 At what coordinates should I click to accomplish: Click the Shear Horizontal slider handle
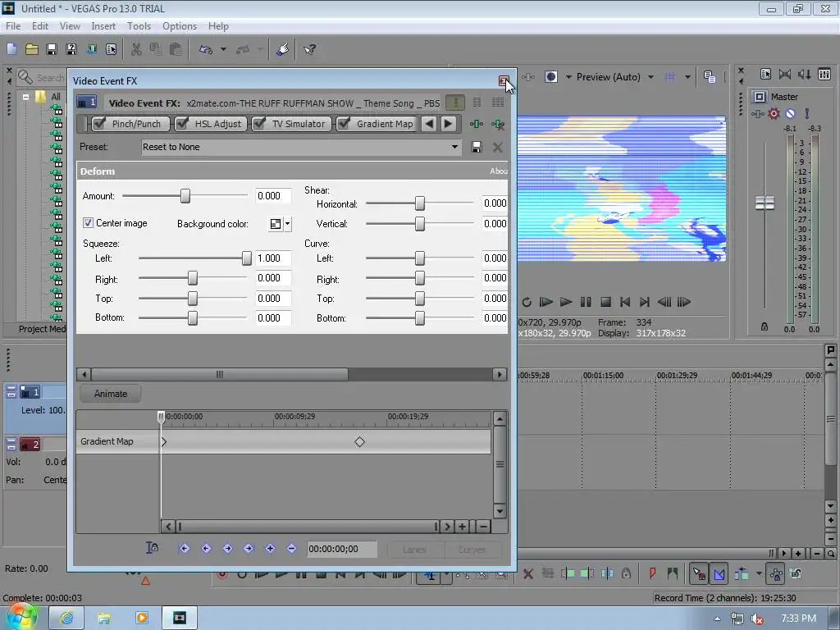pos(420,203)
